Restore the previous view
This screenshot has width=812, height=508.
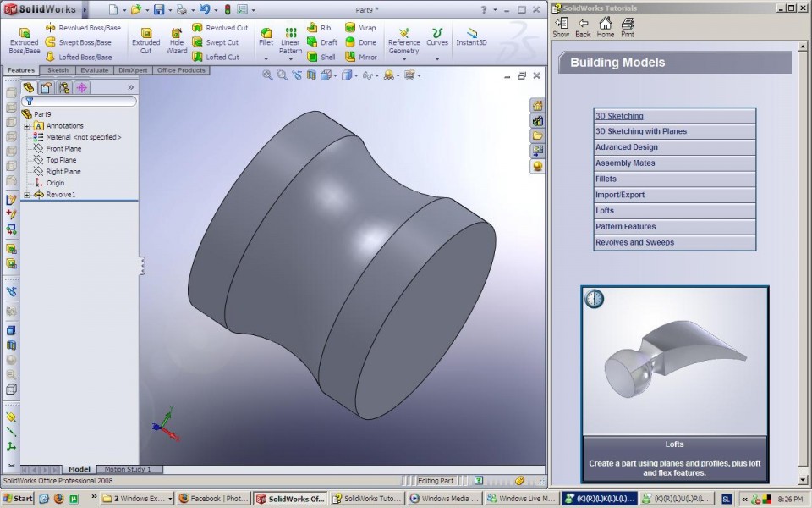(x=297, y=75)
